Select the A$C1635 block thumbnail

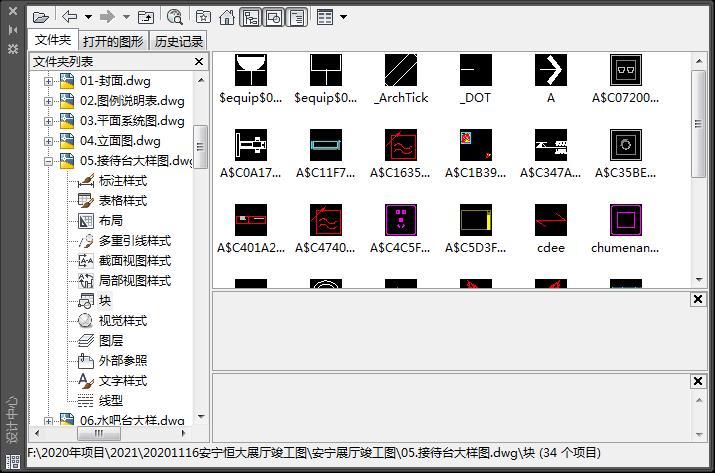tap(400, 145)
